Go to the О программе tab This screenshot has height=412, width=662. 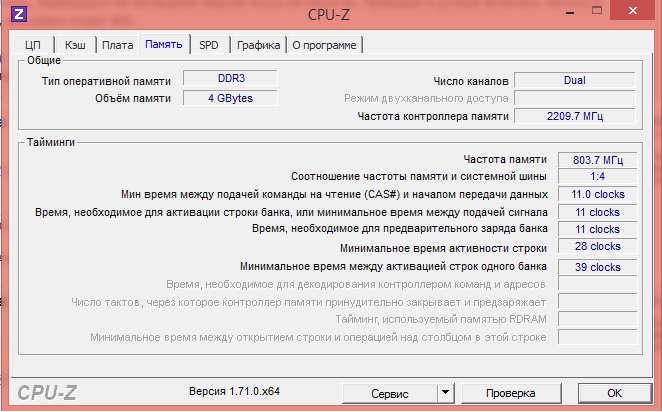[324, 45]
